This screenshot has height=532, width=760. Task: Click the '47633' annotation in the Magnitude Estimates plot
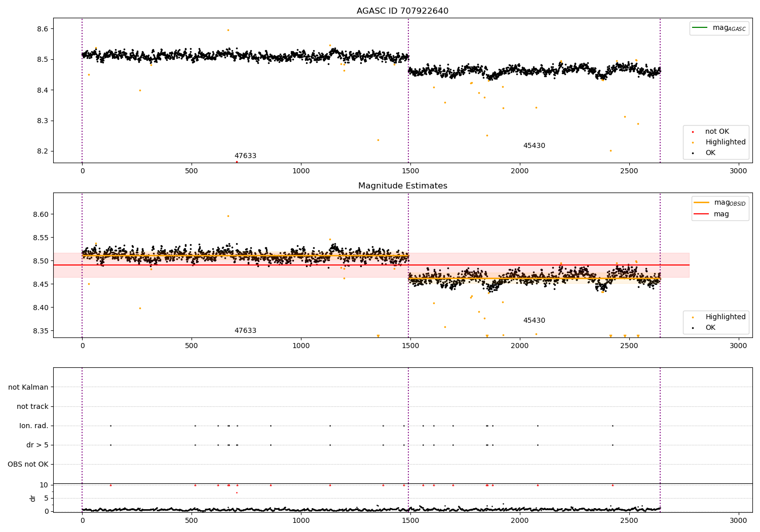click(245, 331)
